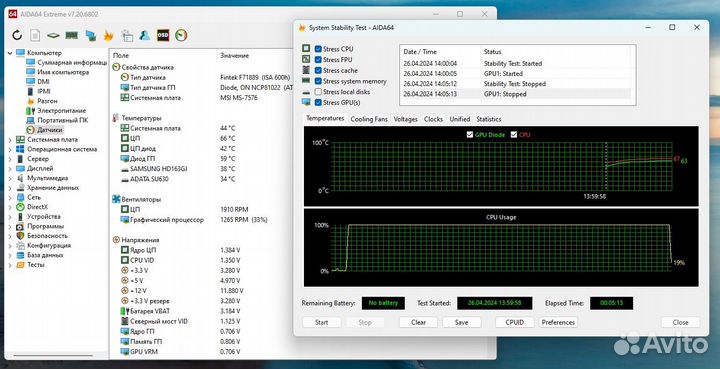This screenshot has height=369, width=720.
Task: Open the Cooling Fans tab
Action: click(x=369, y=119)
